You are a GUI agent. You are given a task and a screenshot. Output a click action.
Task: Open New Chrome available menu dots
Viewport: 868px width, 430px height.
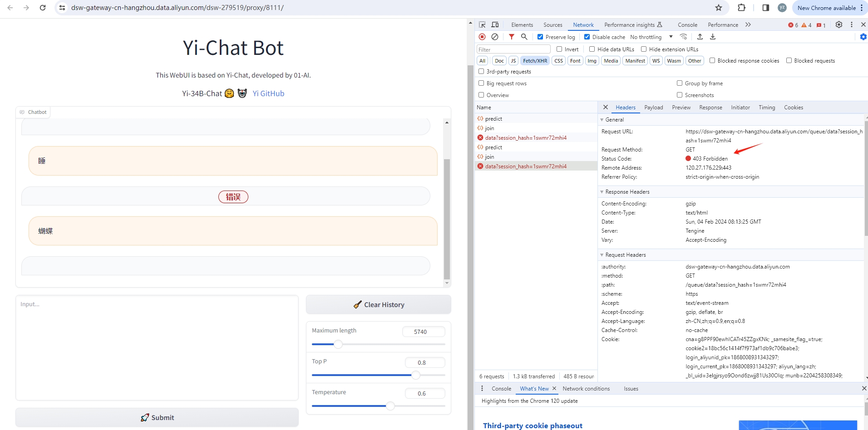(862, 8)
